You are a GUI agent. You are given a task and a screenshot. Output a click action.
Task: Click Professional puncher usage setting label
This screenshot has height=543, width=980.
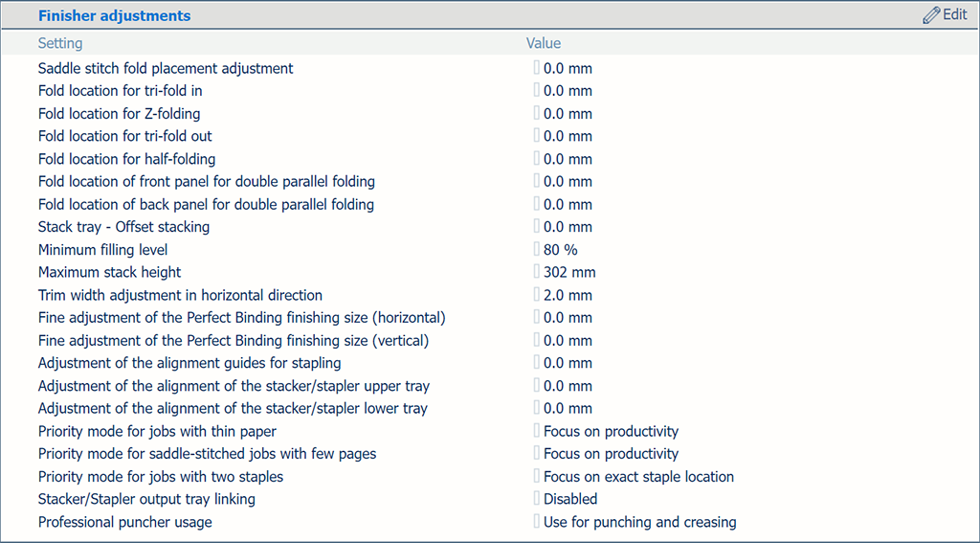pyautogui.click(x=125, y=522)
